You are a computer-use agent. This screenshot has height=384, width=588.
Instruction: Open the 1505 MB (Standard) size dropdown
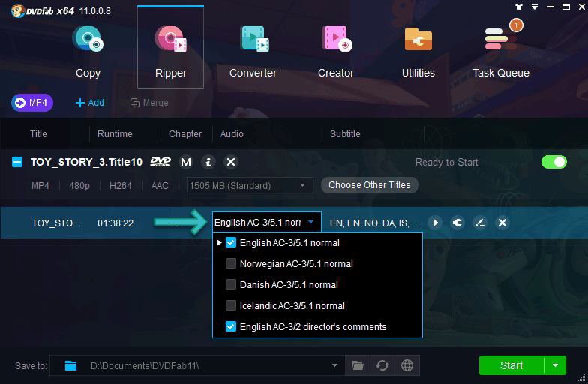coord(250,186)
